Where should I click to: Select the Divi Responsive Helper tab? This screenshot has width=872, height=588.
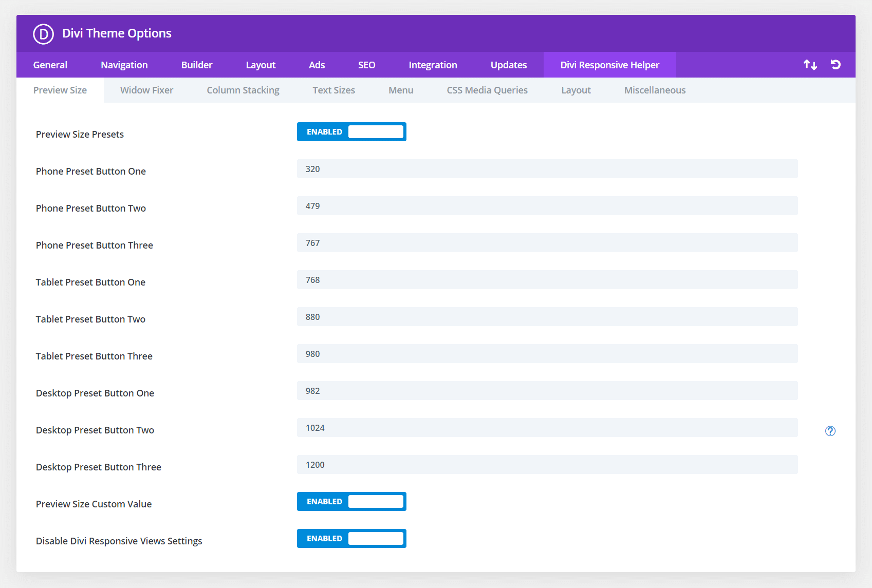point(610,65)
